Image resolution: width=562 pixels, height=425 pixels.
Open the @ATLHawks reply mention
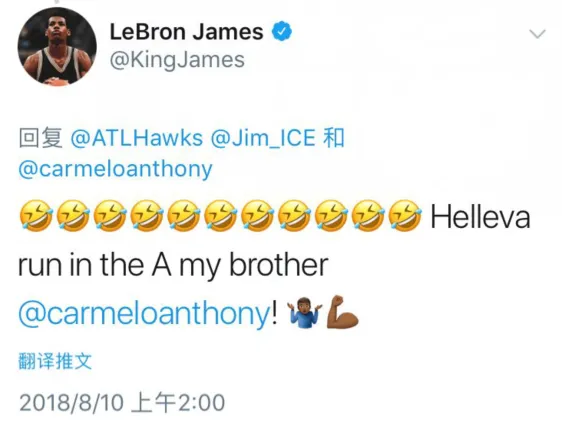(x=137, y=138)
